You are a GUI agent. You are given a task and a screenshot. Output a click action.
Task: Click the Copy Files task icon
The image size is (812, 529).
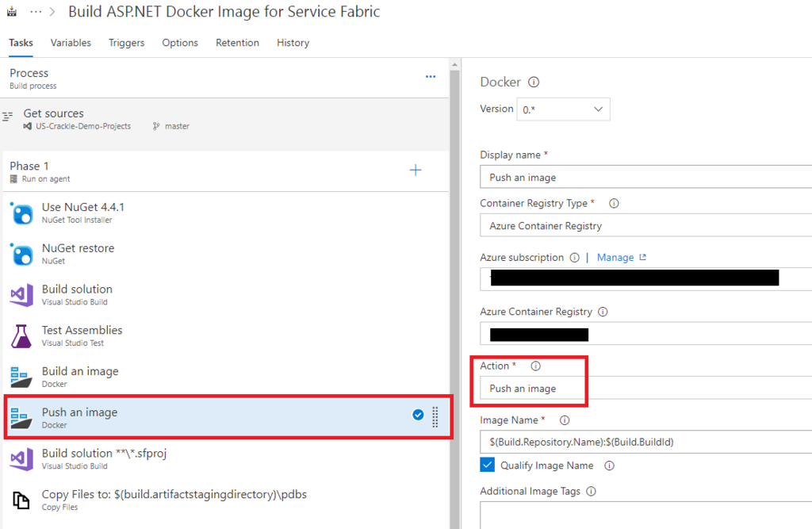(x=21, y=500)
